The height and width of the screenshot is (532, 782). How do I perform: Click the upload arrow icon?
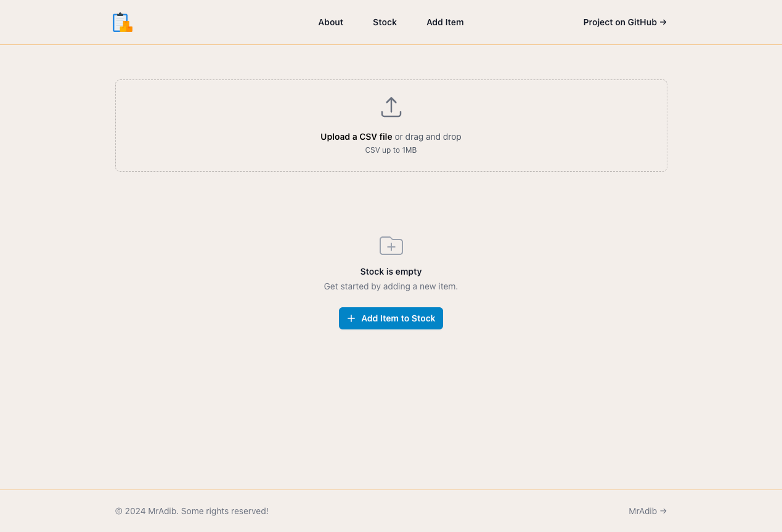click(x=391, y=106)
